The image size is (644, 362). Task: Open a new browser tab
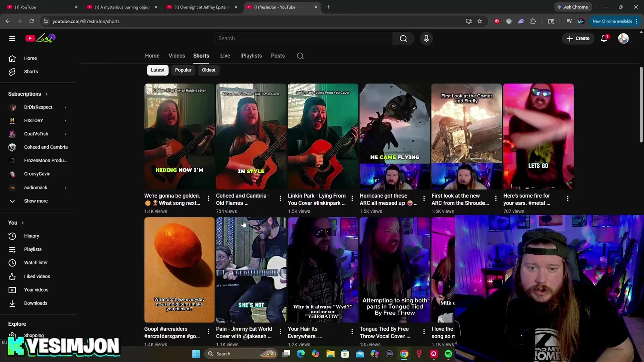click(328, 7)
